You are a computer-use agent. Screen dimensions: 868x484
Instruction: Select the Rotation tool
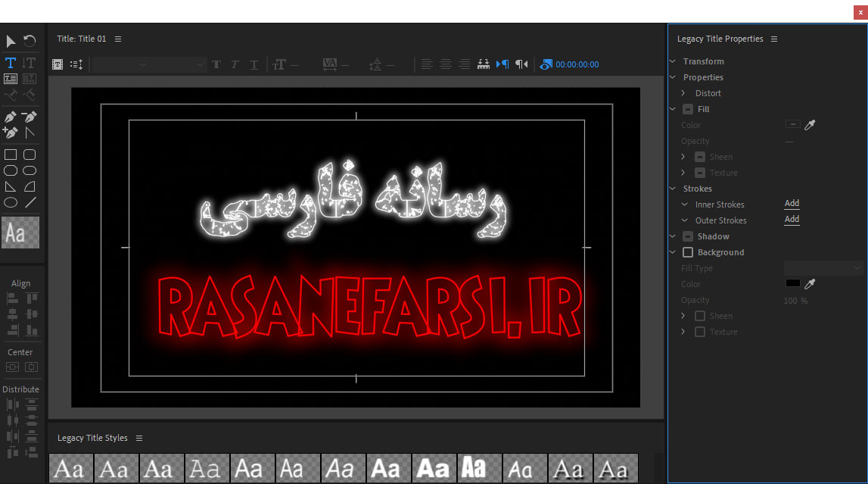click(x=30, y=40)
